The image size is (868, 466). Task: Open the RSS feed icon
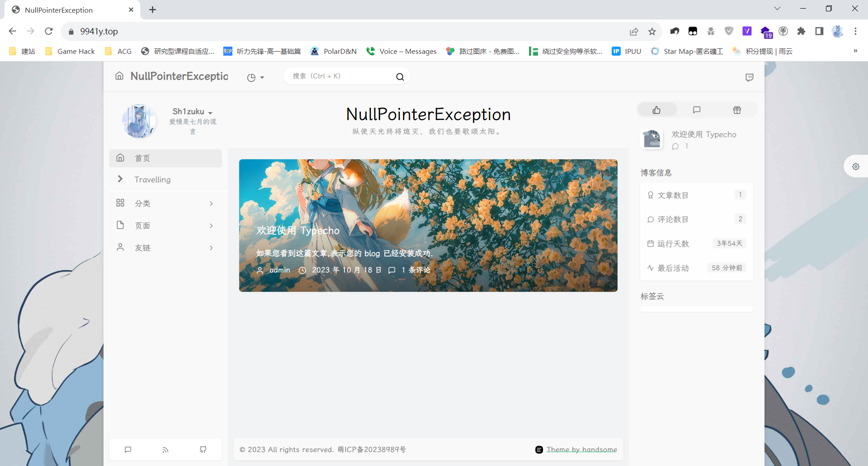click(x=165, y=450)
